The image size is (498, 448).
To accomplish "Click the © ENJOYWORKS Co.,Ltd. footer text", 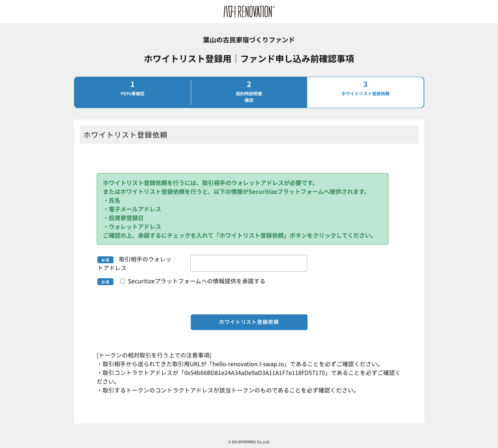I will (249, 442).
